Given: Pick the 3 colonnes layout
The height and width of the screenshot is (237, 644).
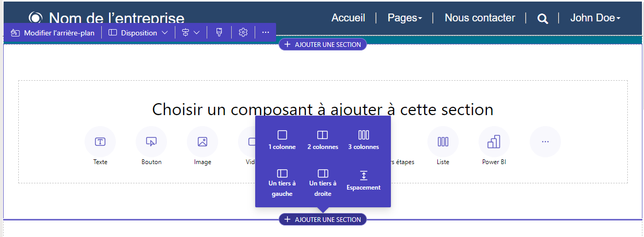Looking at the screenshot, I should click(364, 140).
